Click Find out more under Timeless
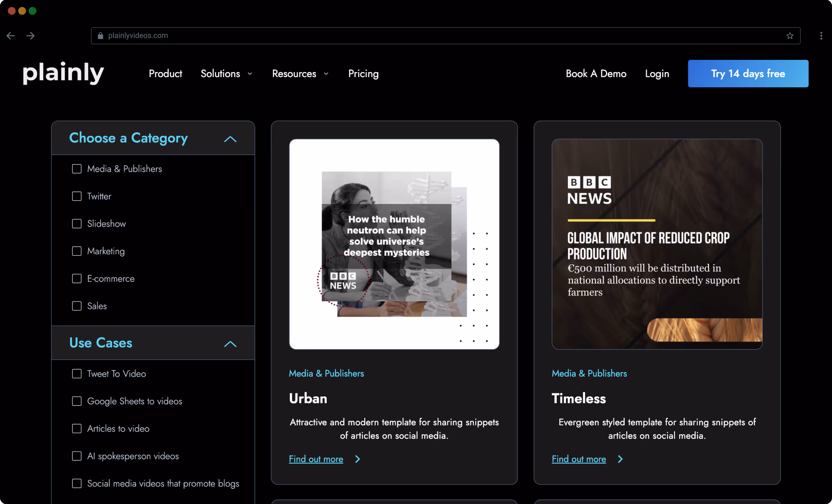The width and height of the screenshot is (832, 504). [x=579, y=459]
